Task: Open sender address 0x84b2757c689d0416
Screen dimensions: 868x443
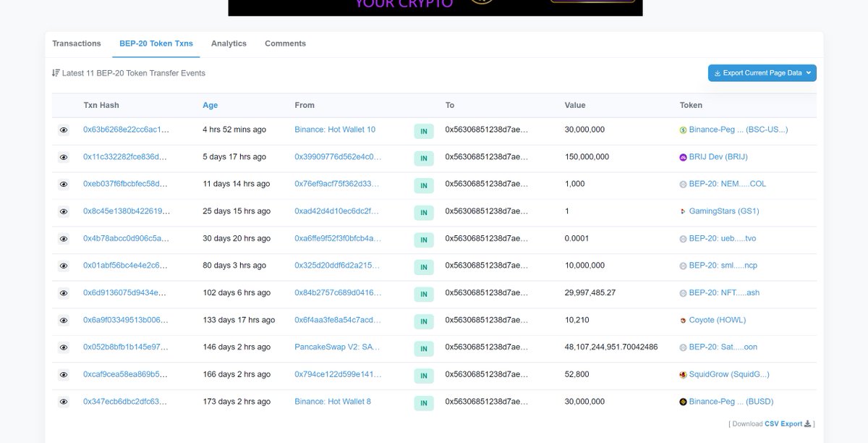Action: (338, 292)
